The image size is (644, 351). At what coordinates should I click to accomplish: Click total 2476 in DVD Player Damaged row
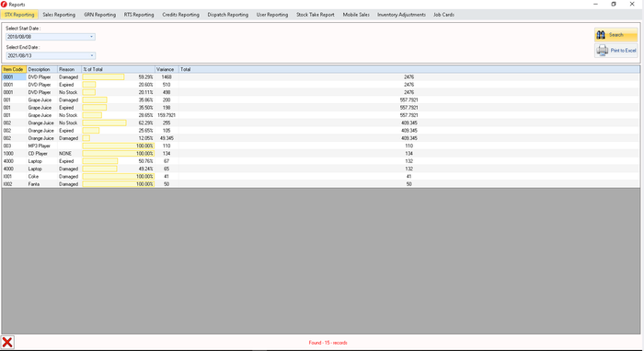click(x=408, y=77)
